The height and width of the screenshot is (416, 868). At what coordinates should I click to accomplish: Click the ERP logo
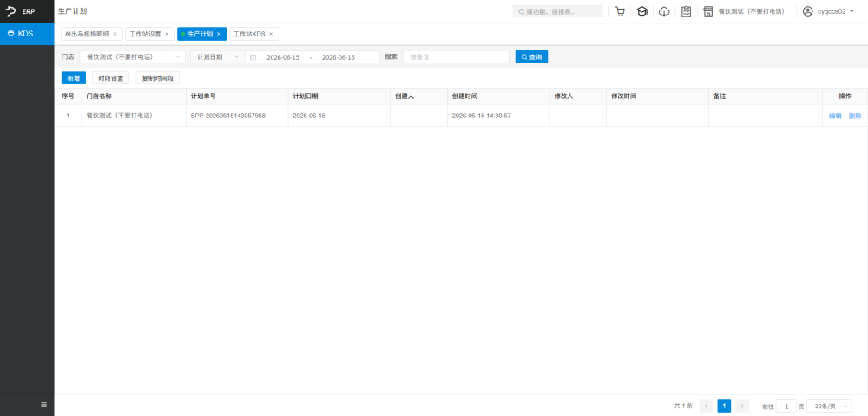[20, 11]
